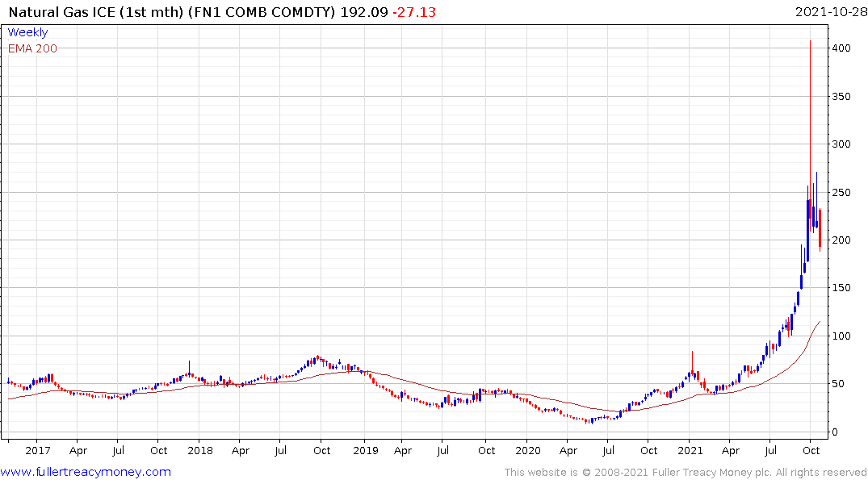
Task: Click the price change -27.13
Action: [x=414, y=12]
